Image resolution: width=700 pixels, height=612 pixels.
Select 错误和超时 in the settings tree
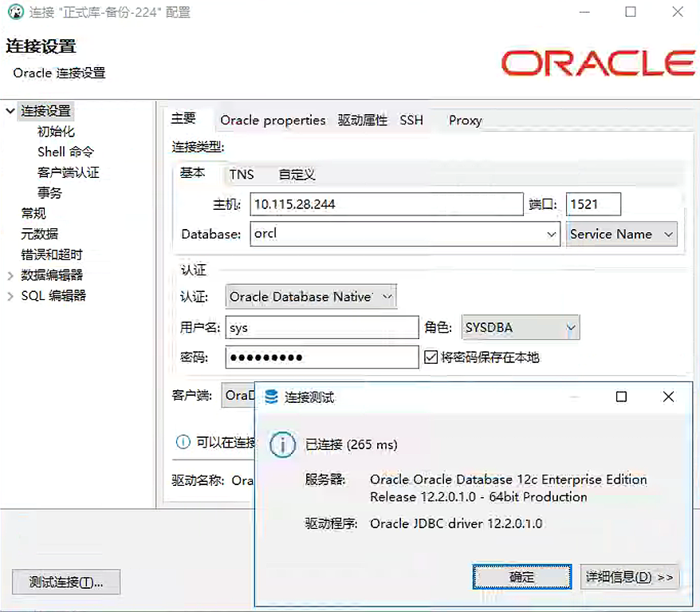52,255
